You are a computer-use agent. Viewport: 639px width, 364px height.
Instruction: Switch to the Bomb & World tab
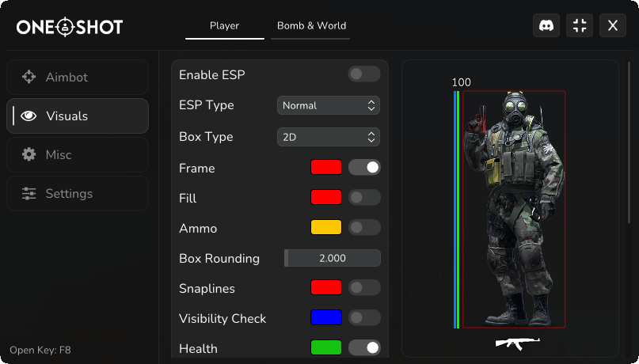pos(311,25)
